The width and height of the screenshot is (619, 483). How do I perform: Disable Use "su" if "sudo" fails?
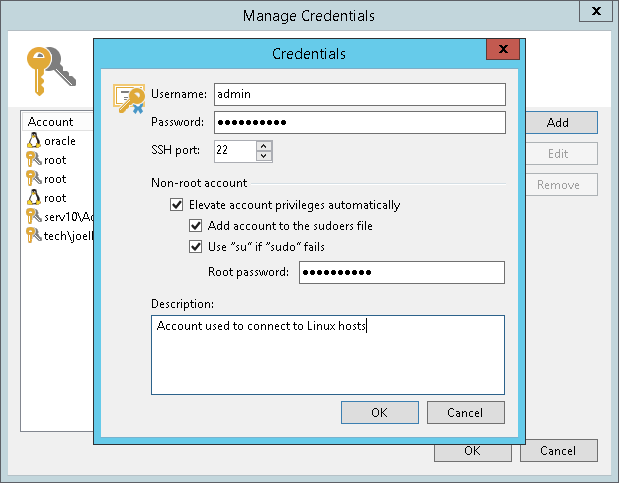[196, 246]
